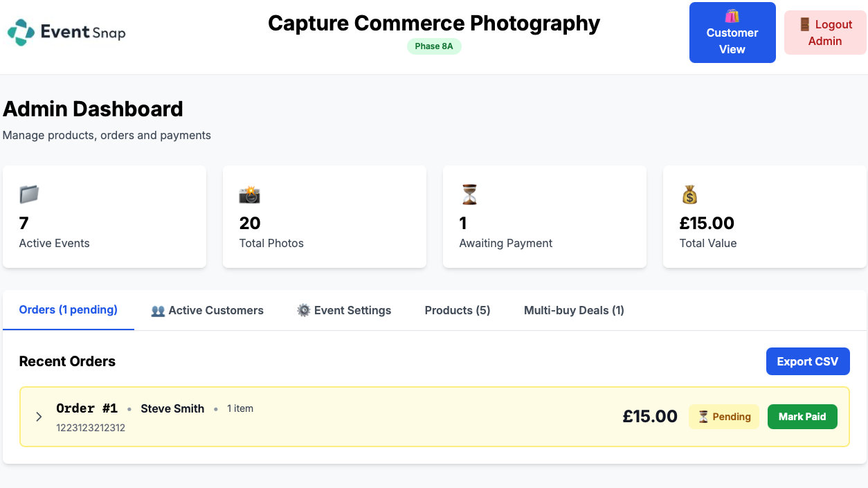Viewport: 868px width, 488px height.
Task: Open the Multi-buy Deals (1) tab
Action: pyautogui.click(x=574, y=310)
